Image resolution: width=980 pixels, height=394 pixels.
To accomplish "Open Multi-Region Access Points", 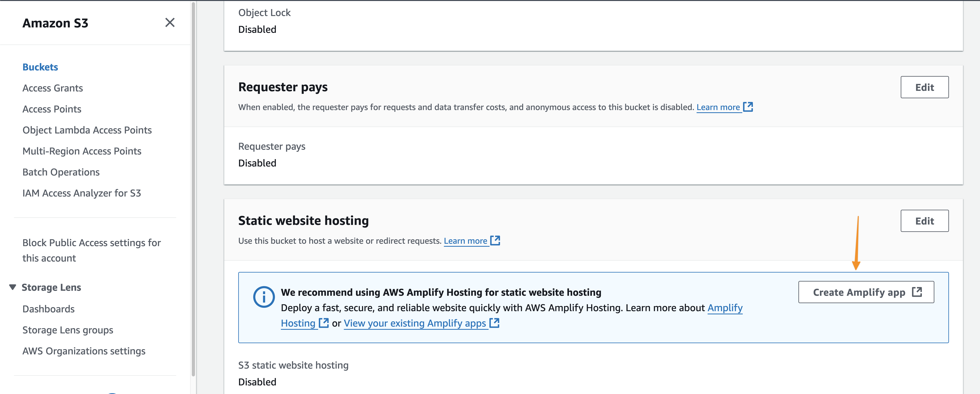I will click(82, 151).
